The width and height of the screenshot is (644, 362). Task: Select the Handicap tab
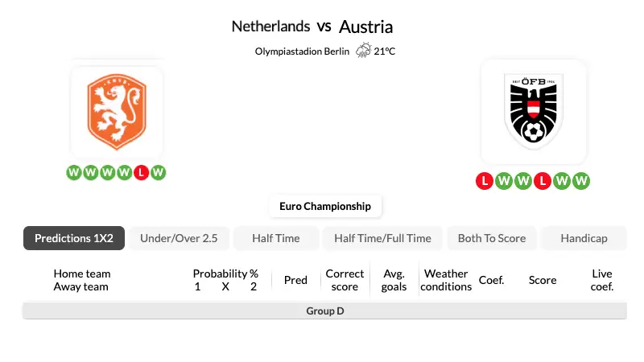(x=584, y=238)
